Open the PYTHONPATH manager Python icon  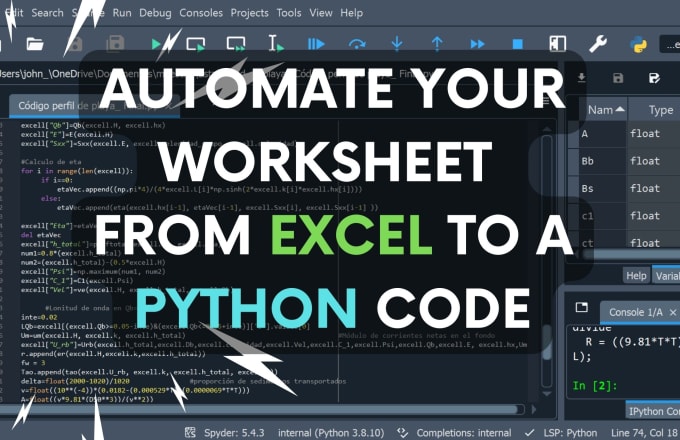pos(638,44)
